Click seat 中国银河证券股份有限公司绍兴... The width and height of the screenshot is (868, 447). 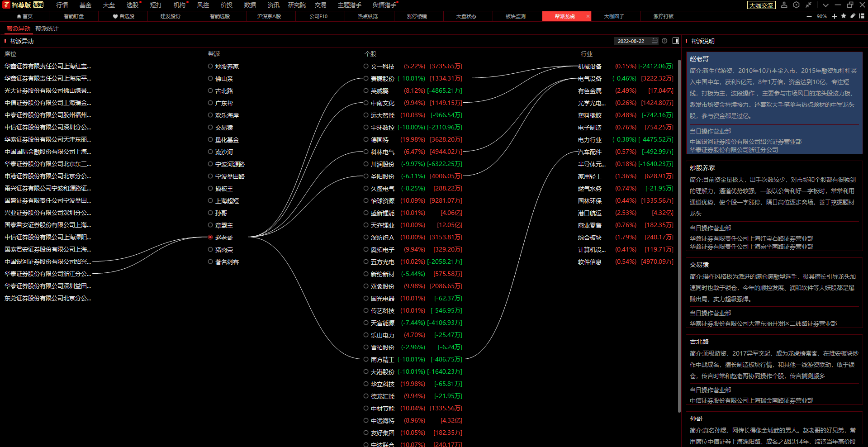(x=48, y=262)
